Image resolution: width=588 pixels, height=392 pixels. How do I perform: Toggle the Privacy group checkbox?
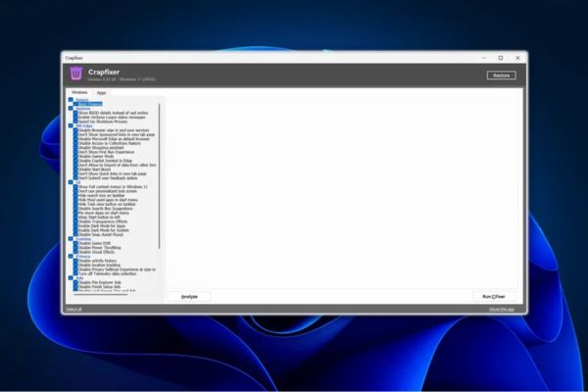click(x=71, y=256)
